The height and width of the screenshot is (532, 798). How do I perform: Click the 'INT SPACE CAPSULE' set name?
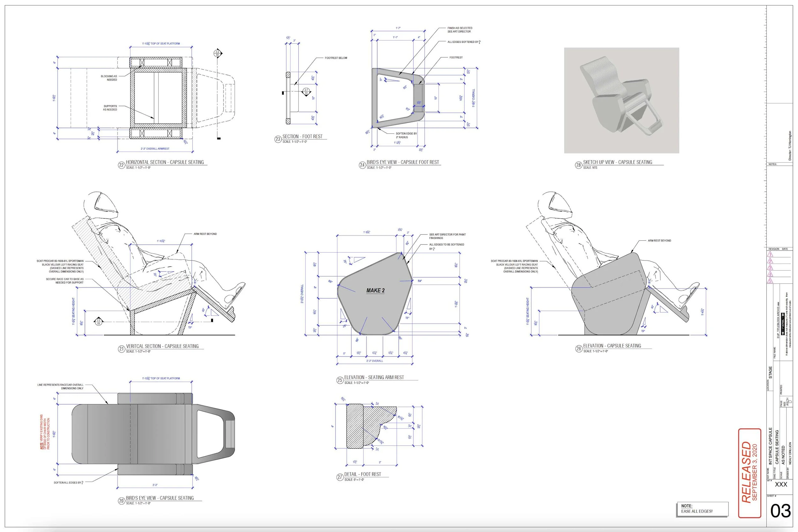coord(770,446)
